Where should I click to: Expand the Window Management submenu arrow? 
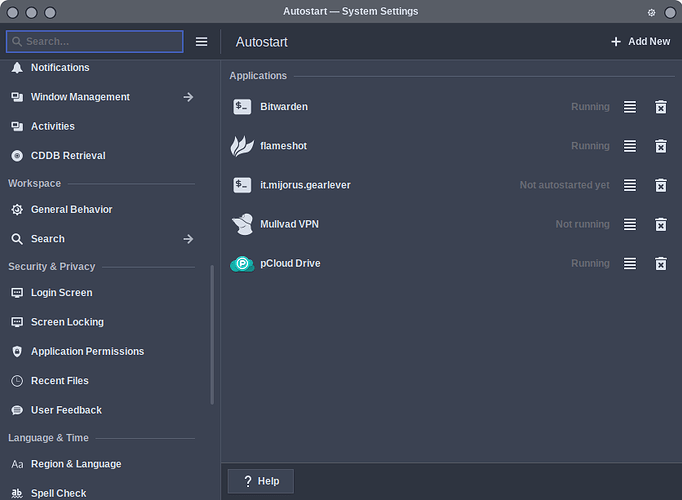point(188,97)
